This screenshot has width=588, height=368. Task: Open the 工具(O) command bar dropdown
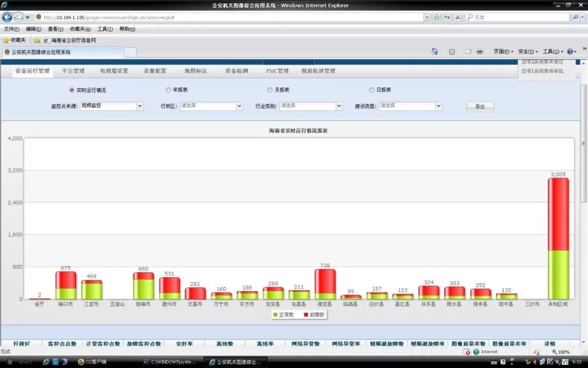pos(553,51)
